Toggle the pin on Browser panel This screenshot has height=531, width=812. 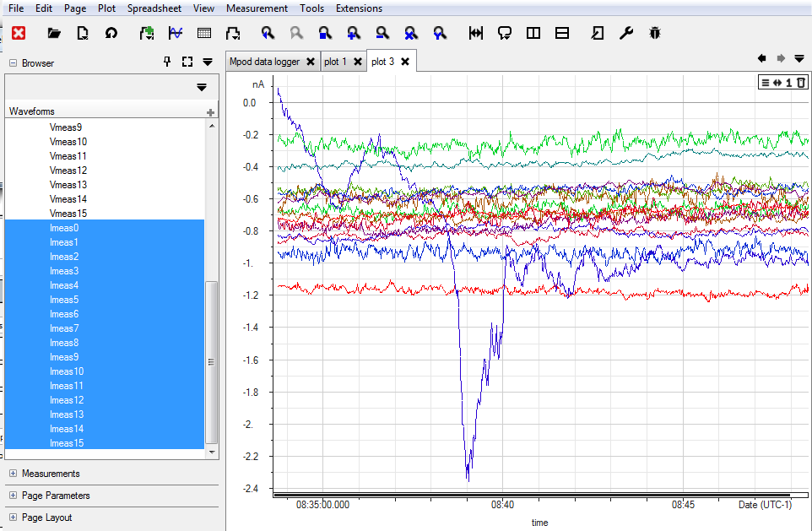[x=167, y=62]
